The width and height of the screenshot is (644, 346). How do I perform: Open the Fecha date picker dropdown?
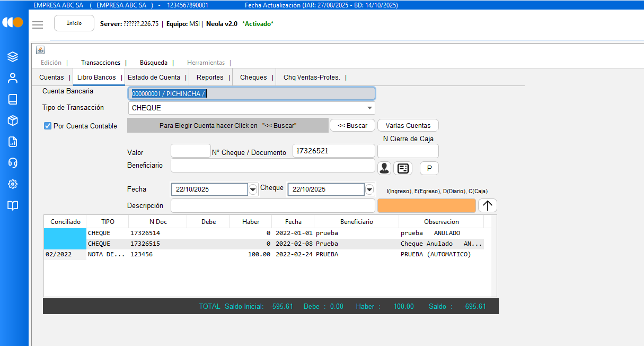point(253,189)
